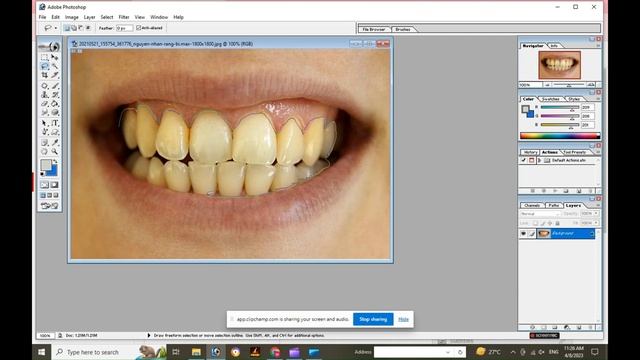Image resolution: width=640 pixels, height=360 pixels.
Task: Select the Dodge tool
Action: click(55, 112)
